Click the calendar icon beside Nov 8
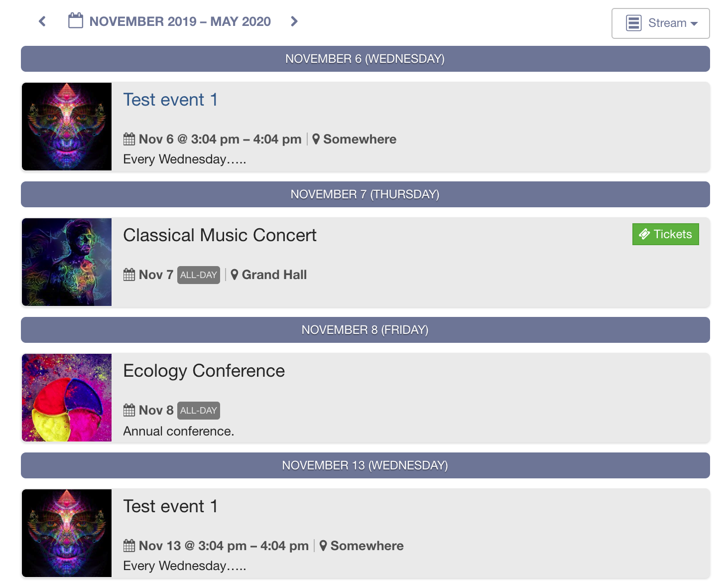The image size is (728, 586). 129,410
